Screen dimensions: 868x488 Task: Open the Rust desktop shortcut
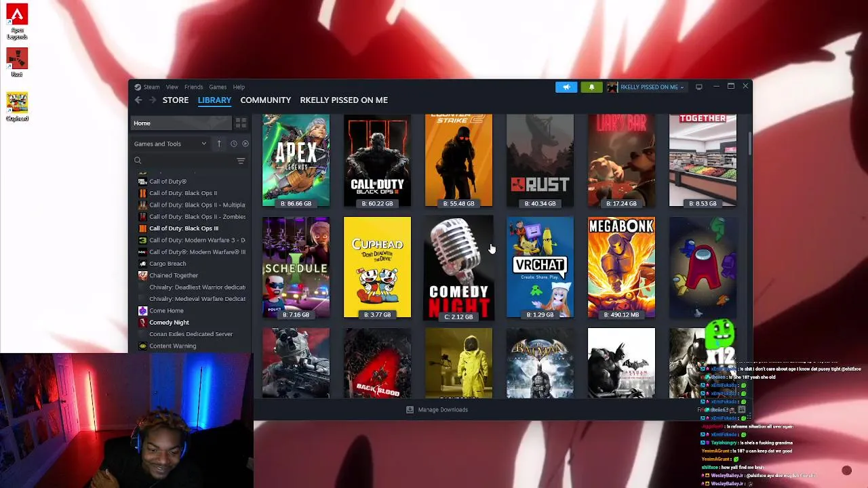[x=17, y=62]
